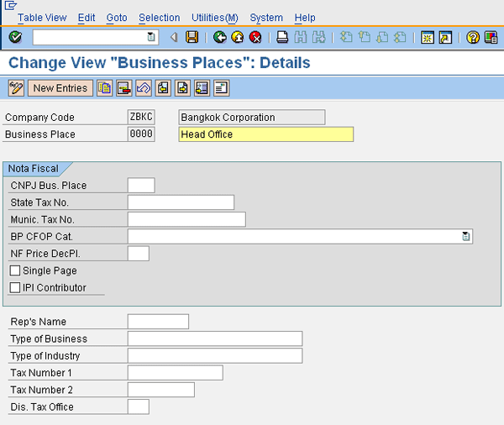The height and width of the screenshot is (425, 504).
Task: Click the Save diskette icon
Action: (192, 37)
